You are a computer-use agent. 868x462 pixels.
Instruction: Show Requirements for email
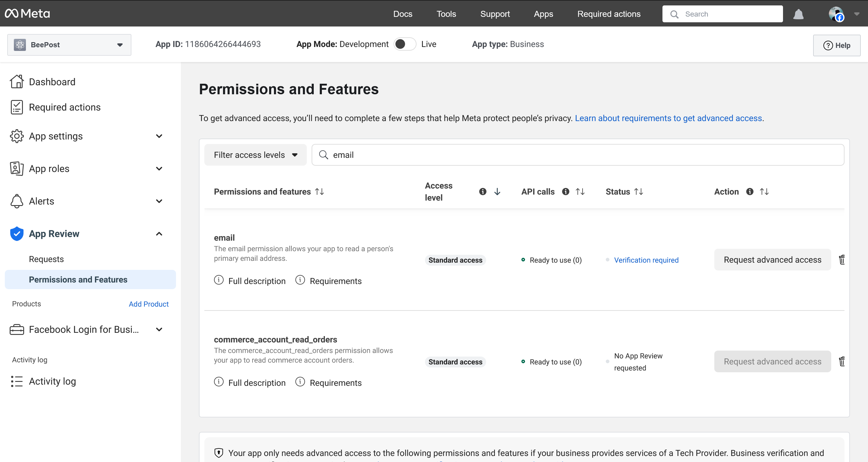click(328, 280)
